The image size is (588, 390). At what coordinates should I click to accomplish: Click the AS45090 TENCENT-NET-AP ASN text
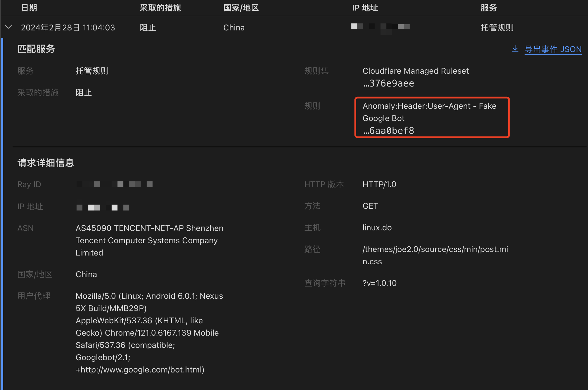click(x=149, y=240)
